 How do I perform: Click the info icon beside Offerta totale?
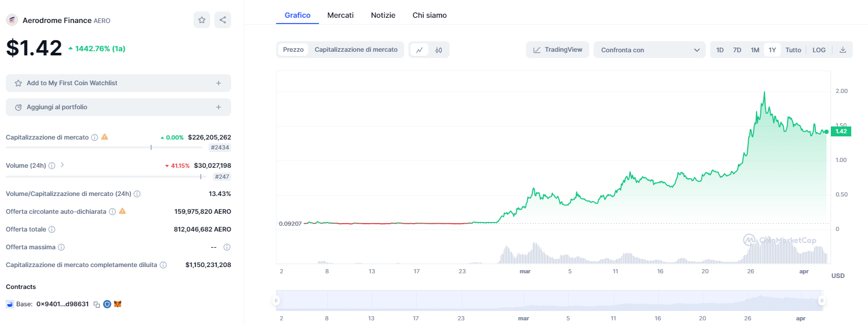point(52,229)
